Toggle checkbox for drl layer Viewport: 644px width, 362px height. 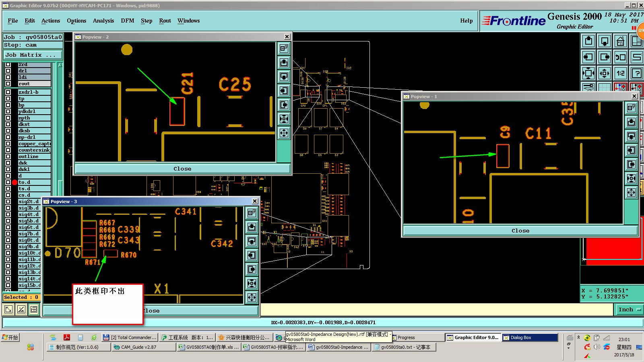(x=8, y=71)
